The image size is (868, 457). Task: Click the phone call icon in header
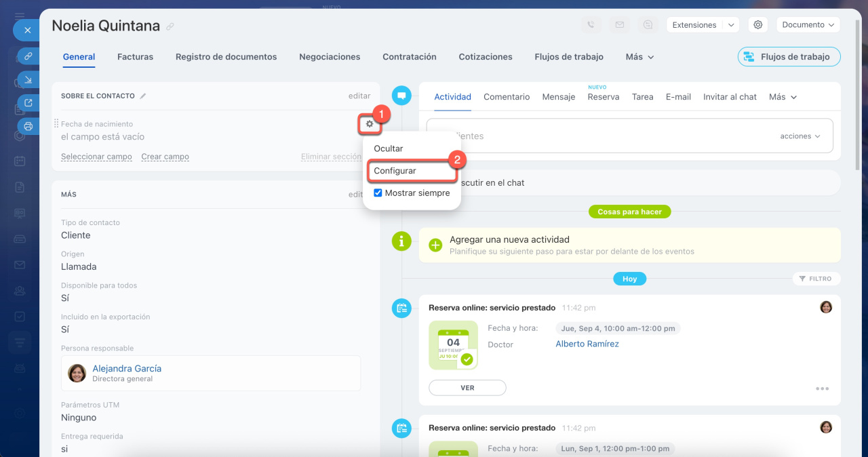[x=591, y=25]
